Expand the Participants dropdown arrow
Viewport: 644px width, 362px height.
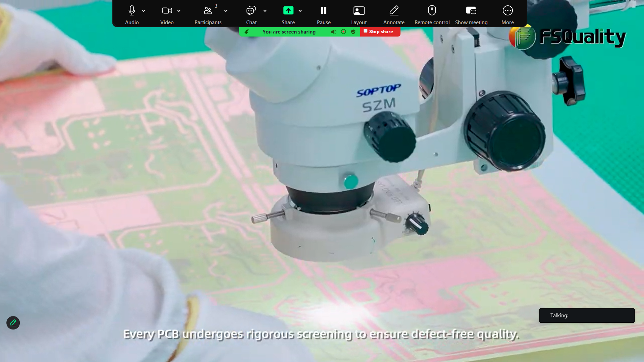coord(226,11)
